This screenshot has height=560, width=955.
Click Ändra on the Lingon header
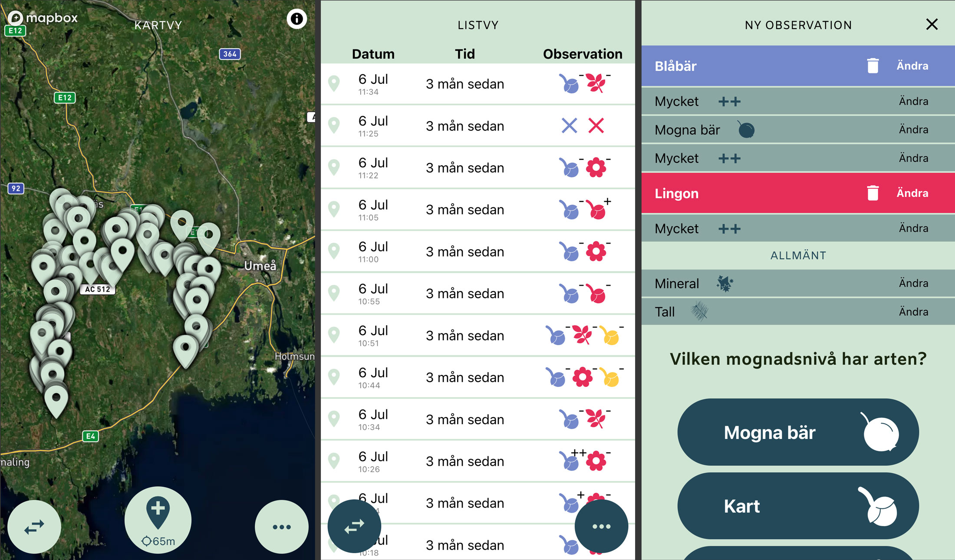(x=912, y=193)
